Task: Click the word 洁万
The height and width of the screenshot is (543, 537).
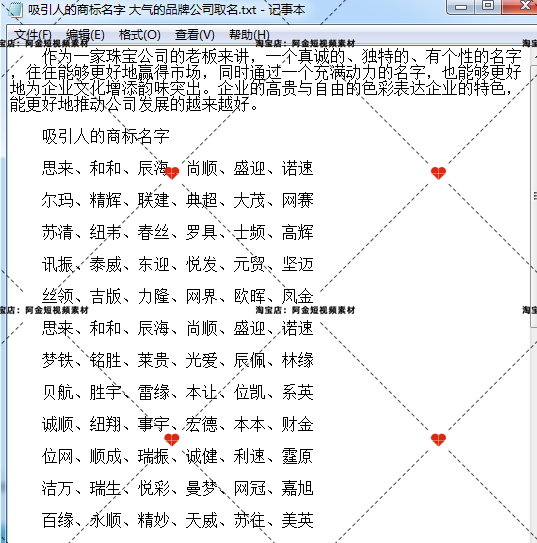Action: (58, 488)
